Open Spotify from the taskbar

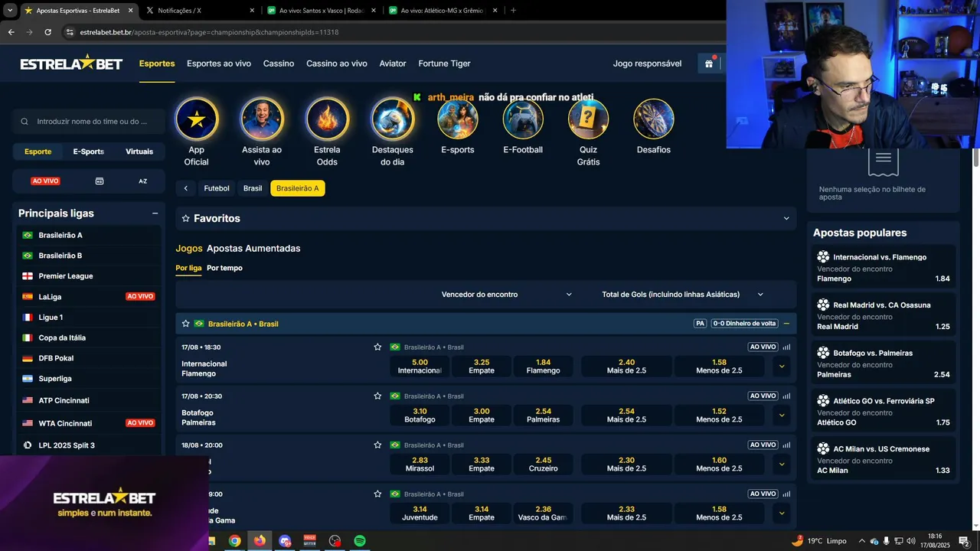coord(359,541)
